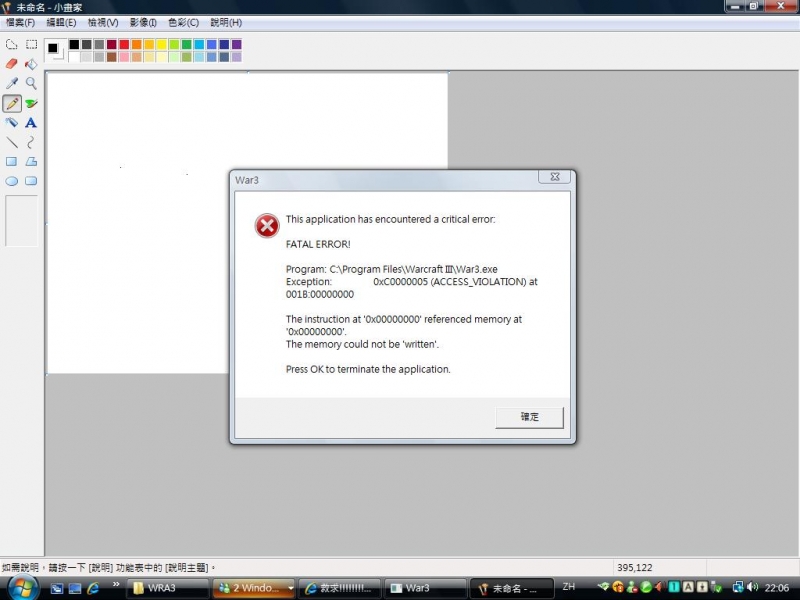Open the 說明(H) menu
The image size is (800, 600).
coord(226,22)
